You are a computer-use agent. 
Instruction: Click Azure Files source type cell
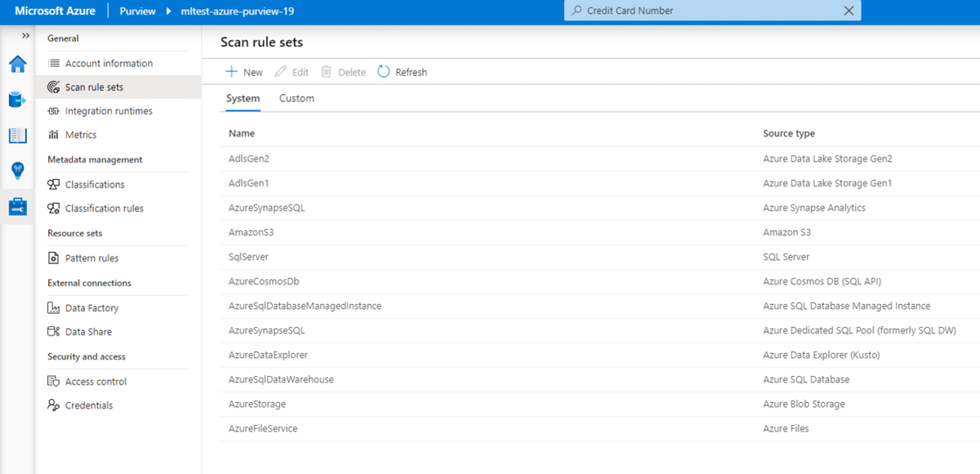point(786,428)
